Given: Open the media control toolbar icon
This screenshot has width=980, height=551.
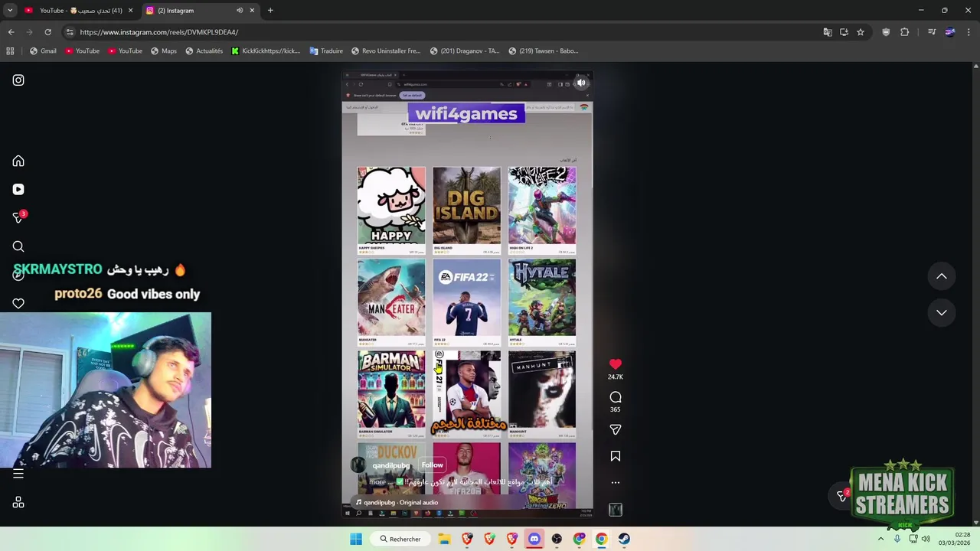Looking at the screenshot, I should pos(932,32).
